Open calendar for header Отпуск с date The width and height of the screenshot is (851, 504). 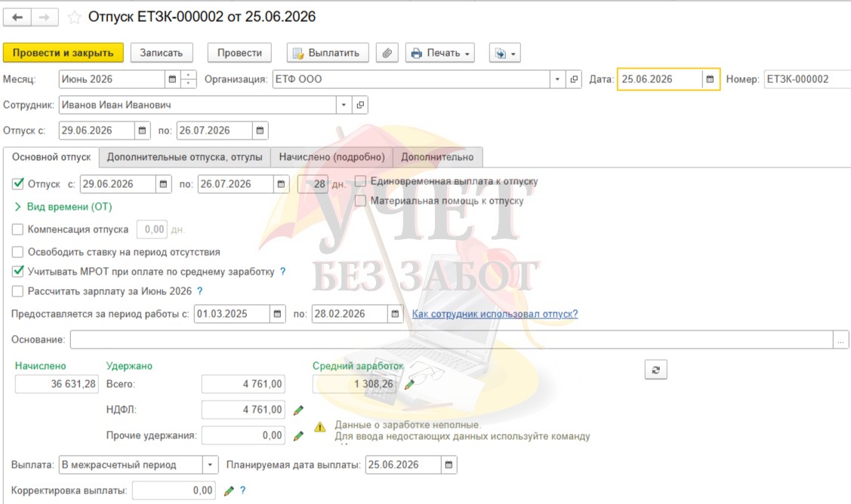click(x=142, y=131)
